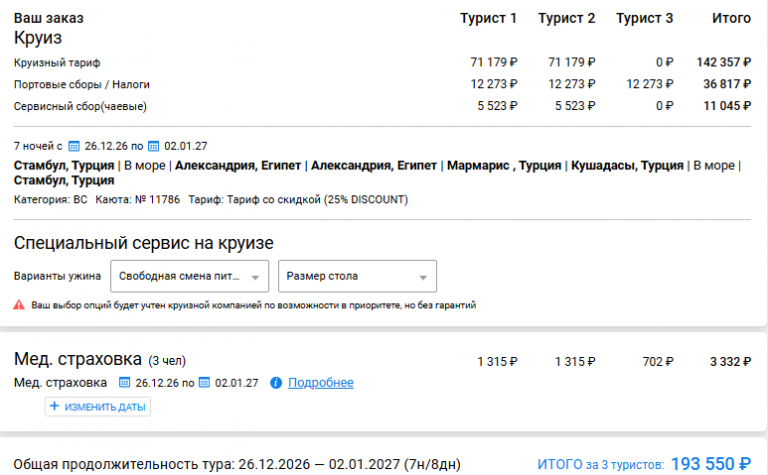Viewport: 768px width, 475px height.
Task: Click the Специальный сервис на круизе heading
Action: (144, 243)
